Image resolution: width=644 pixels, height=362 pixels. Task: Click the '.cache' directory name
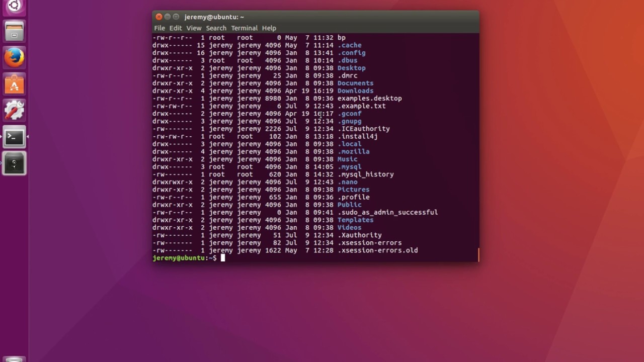350,45
